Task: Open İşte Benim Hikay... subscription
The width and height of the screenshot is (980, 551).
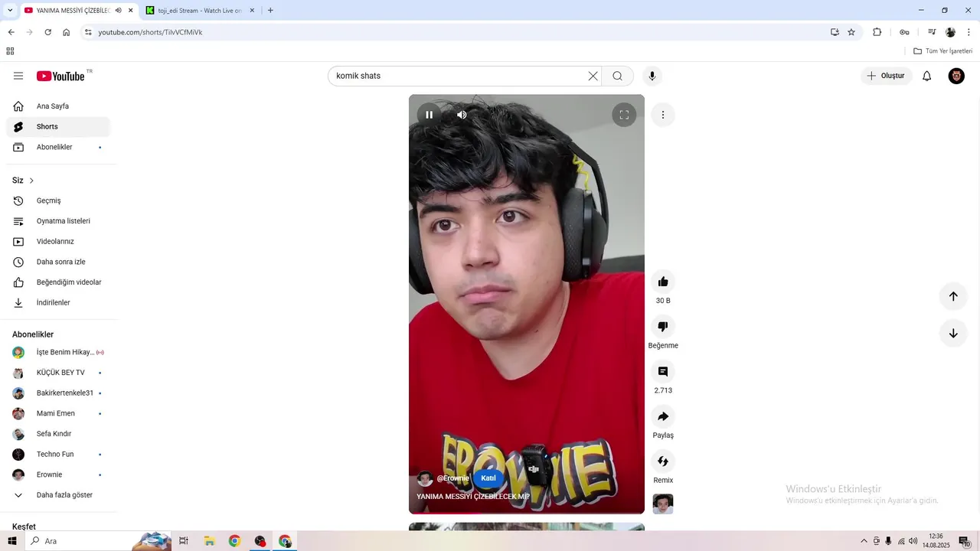Action: click(58, 352)
